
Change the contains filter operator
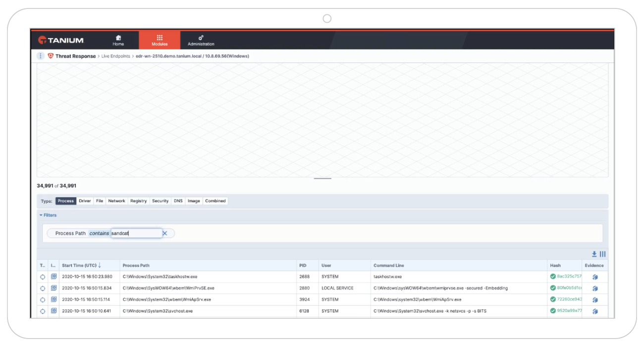point(99,233)
